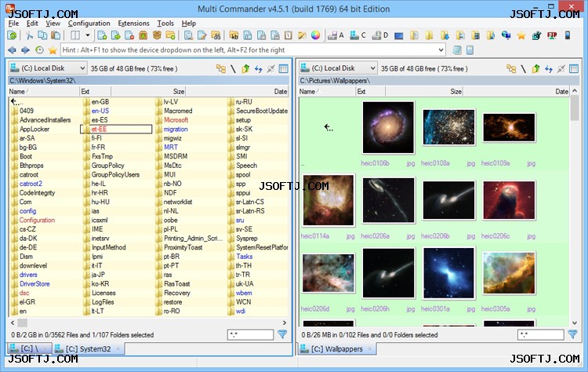Image resolution: width=588 pixels, height=372 pixels.
Task: Click the registry cube icon
Action: 536,35
